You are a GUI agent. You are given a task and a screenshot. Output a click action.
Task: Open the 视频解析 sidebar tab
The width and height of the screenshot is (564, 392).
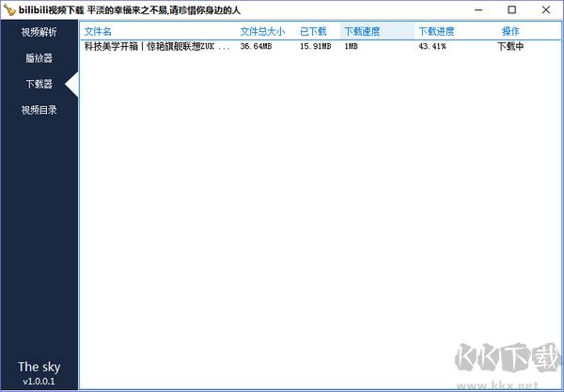point(39,32)
